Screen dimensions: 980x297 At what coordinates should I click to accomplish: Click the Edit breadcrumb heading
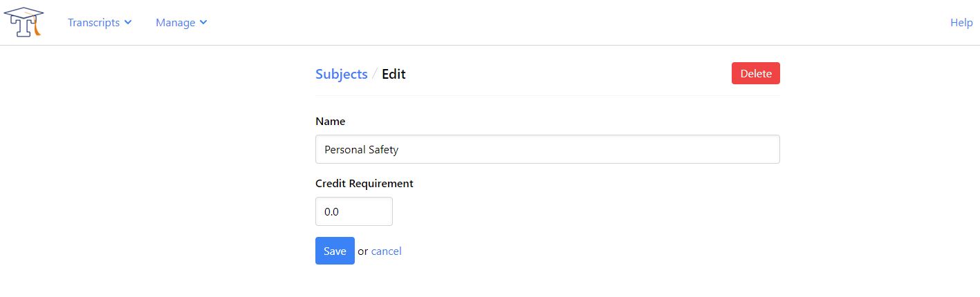point(394,74)
